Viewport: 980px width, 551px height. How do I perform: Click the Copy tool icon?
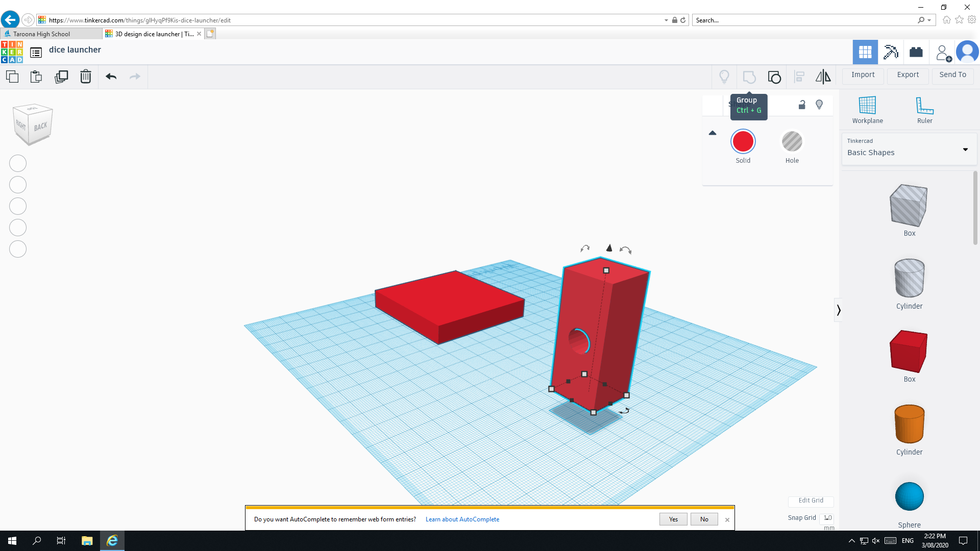tap(12, 77)
